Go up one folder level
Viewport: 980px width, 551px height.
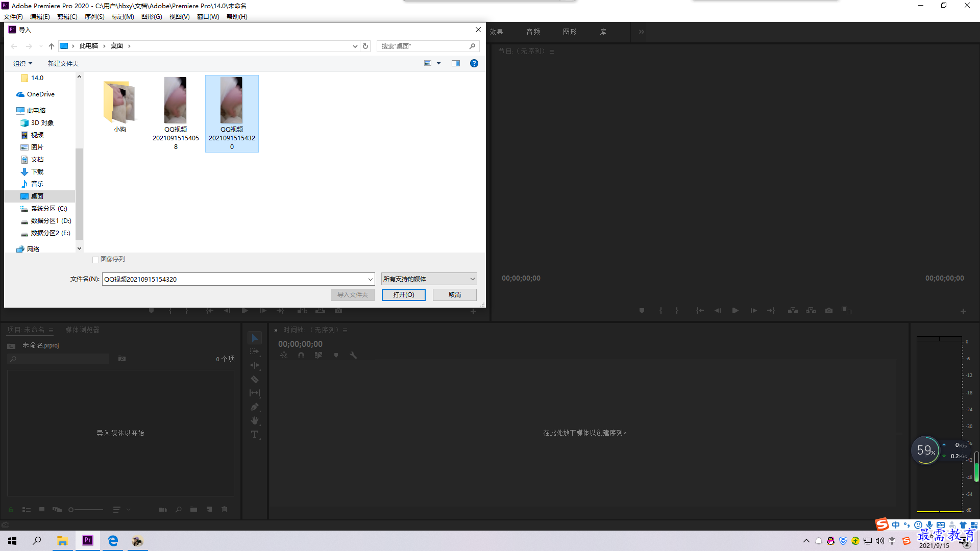coord(52,46)
